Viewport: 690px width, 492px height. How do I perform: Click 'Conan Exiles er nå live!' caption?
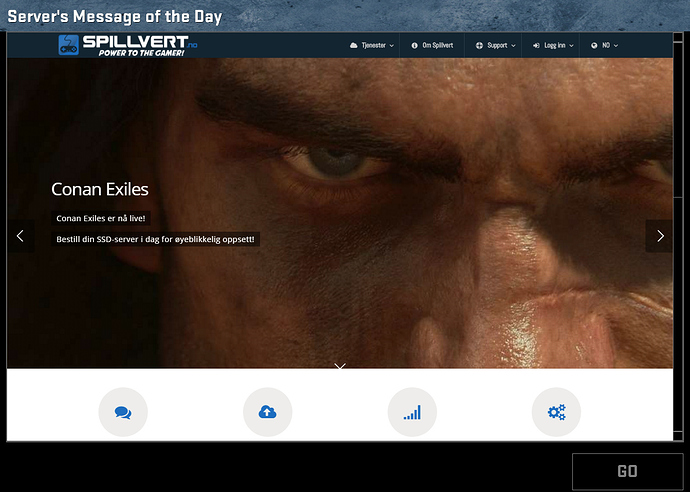coord(101,218)
